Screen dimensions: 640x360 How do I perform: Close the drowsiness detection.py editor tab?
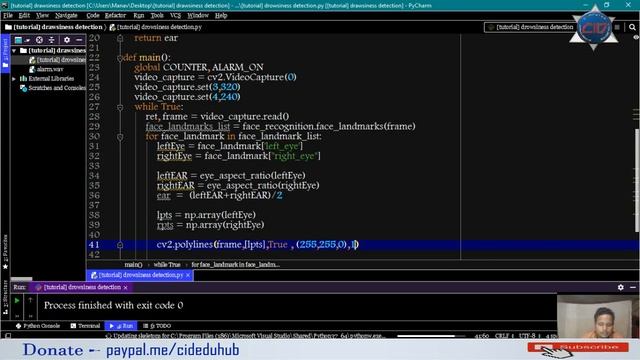(x=188, y=275)
